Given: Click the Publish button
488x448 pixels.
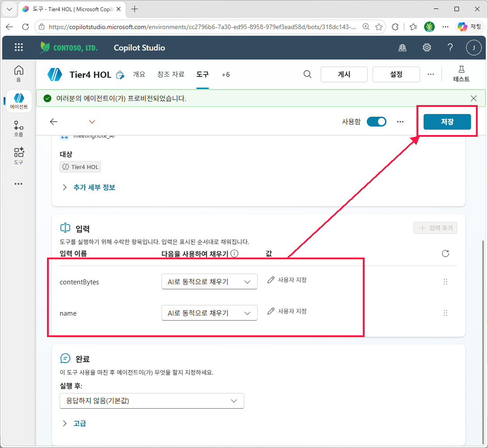Looking at the screenshot, I should tap(344, 74).
